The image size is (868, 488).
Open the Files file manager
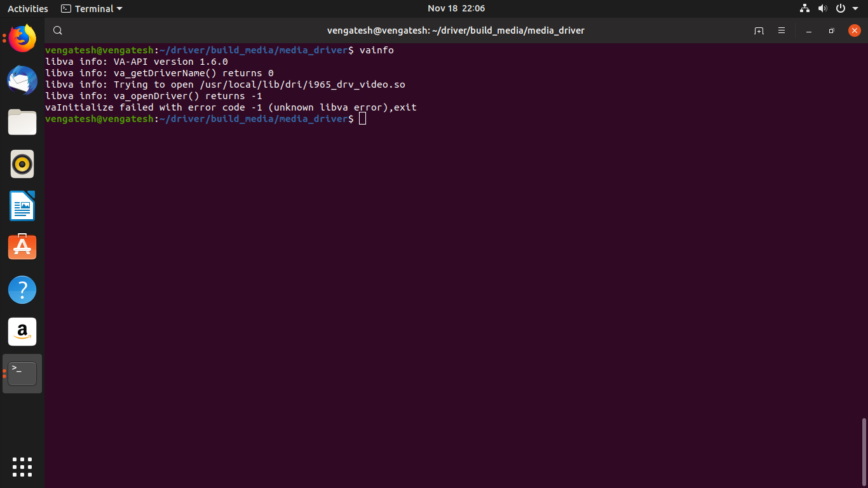click(x=22, y=122)
